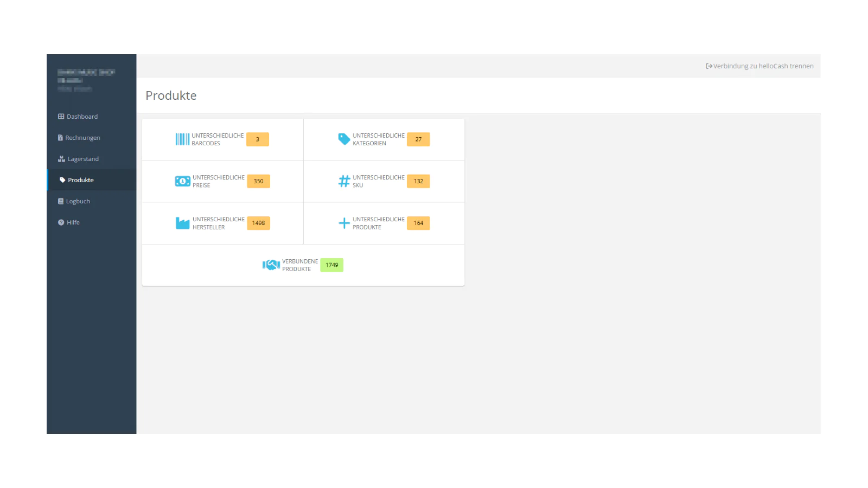
Task: Click the money bill icon for Preise
Action: click(182, 181)
